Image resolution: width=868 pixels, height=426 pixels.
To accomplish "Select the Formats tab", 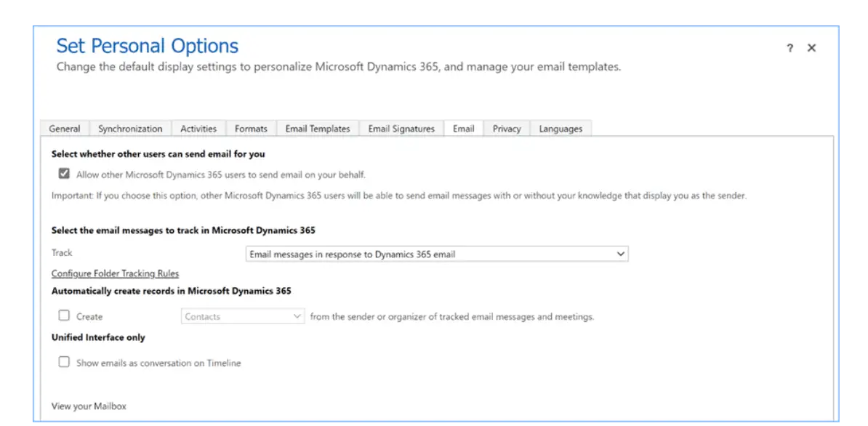I will click(251, 129).
